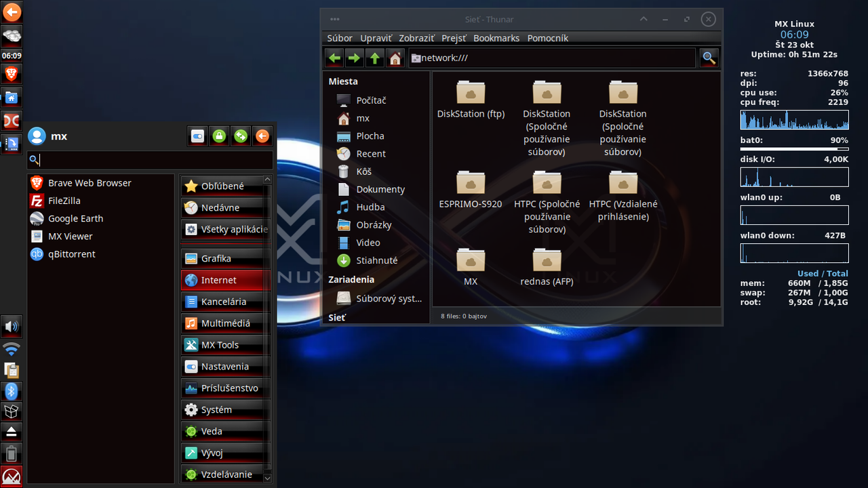Screen dimensions: 868x488
Task: Open the Bookmarks menu in Thunar
Action: [x=496, y=38]
